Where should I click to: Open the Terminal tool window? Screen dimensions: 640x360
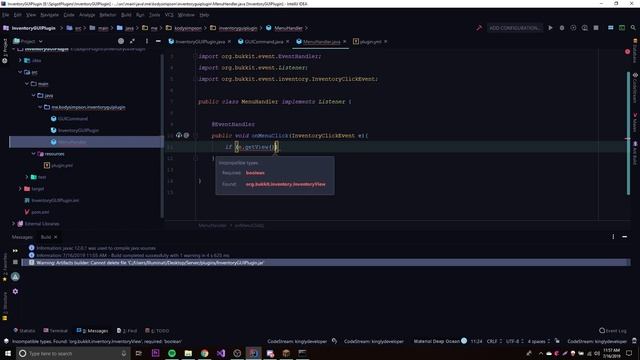[x=56, y=331]
